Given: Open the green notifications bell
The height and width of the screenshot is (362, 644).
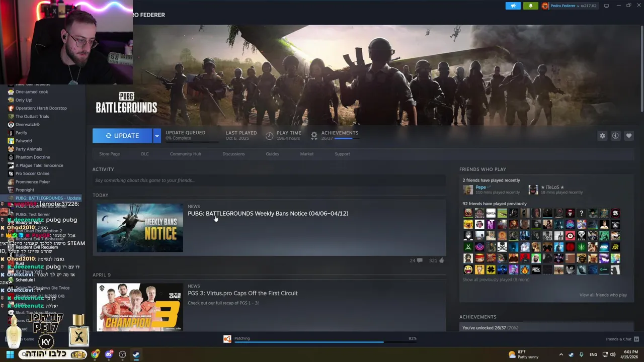Looking at the screenshot, I should 530,6.
